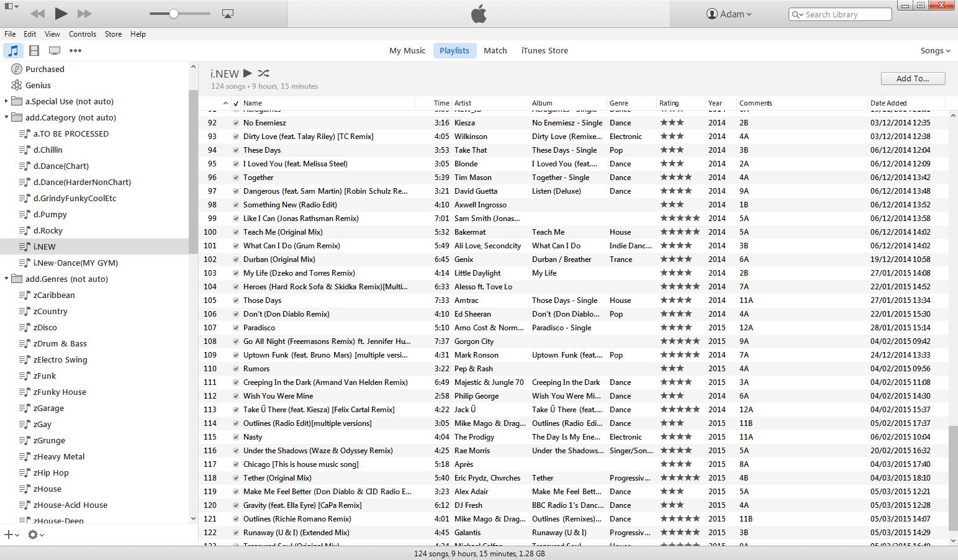Open the AirPlay output icon
Screen dimensions: 958x560
tap(228, 14)
